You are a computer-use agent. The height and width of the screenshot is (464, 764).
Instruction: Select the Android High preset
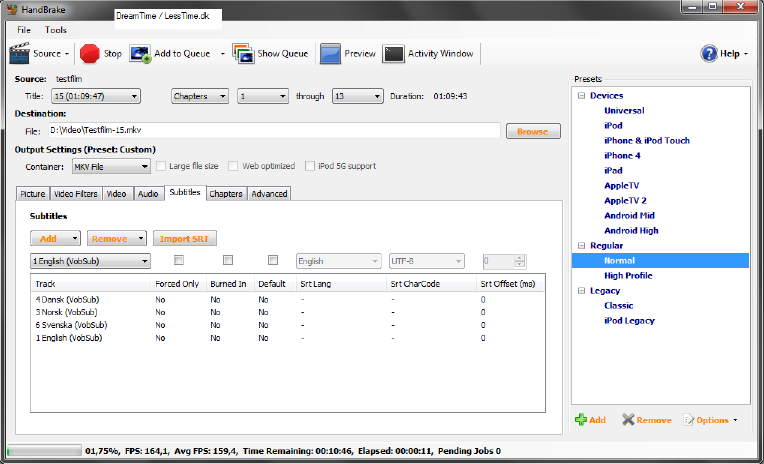click(x=631, y=231)
